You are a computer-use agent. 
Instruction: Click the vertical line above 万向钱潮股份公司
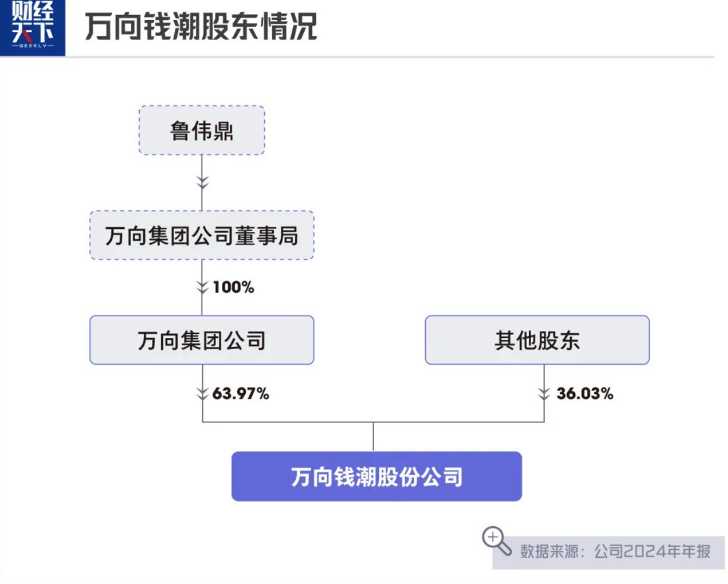pos(373,437)
